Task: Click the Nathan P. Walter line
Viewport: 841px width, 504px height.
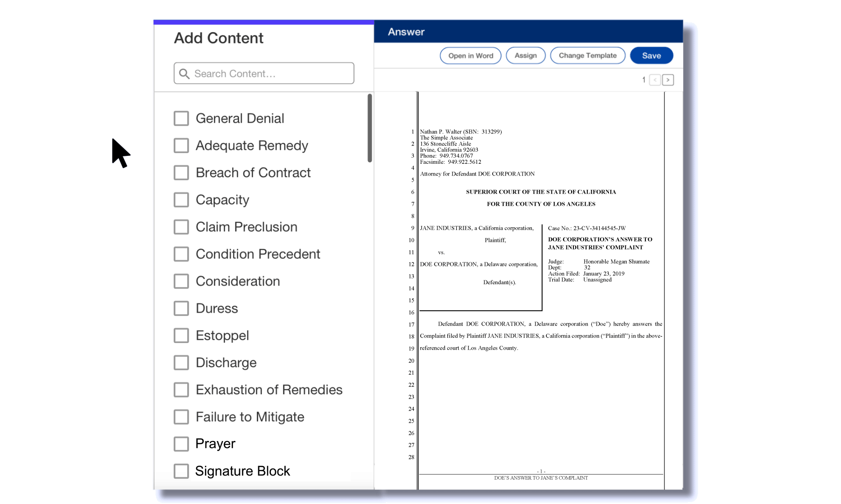Action: click(461, 132)
